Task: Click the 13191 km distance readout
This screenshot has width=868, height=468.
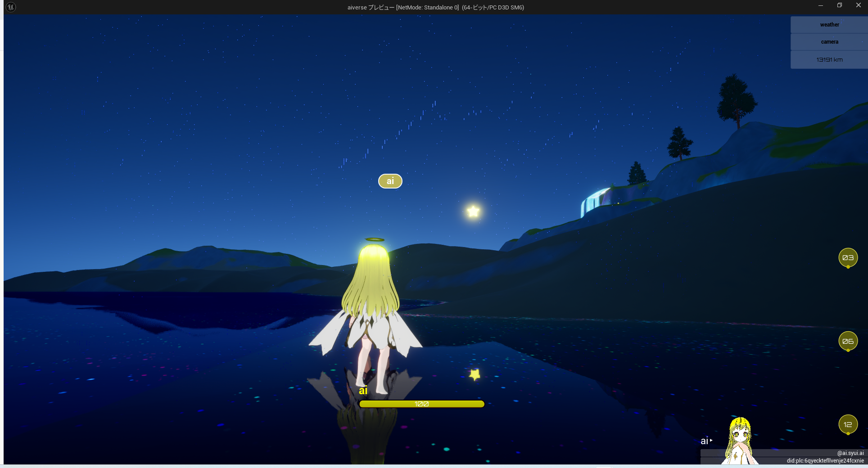Action: click(x=829, y=60)
